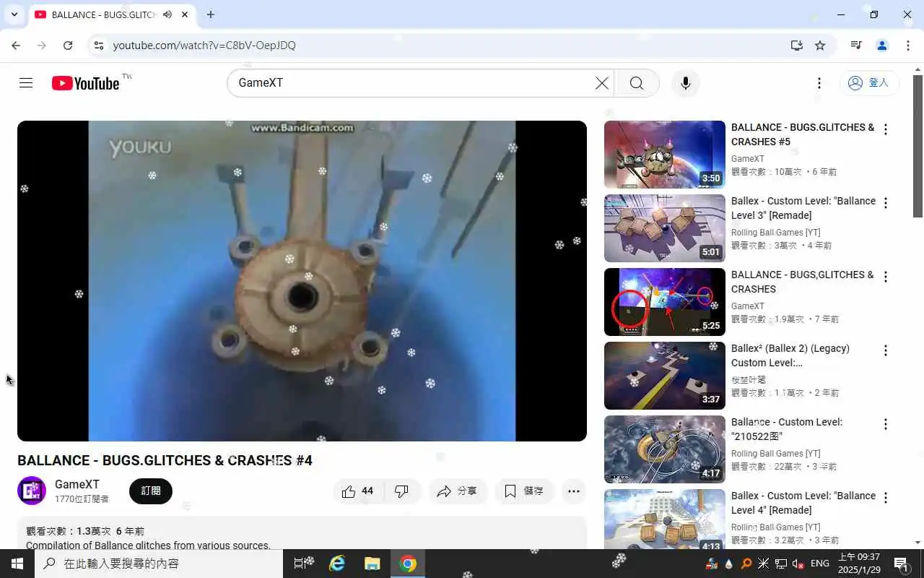
Task: Close the BALLANCE YouTube tab
Action: (x=185, y=14)
